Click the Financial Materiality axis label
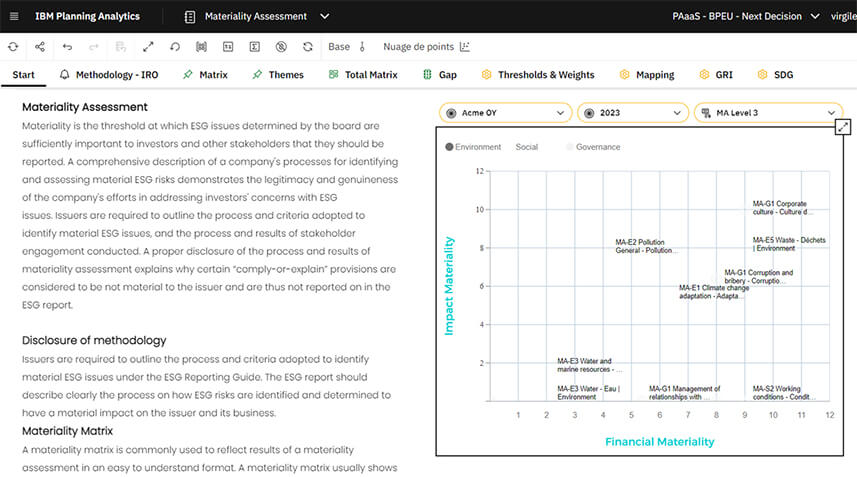 pos(659,441)
